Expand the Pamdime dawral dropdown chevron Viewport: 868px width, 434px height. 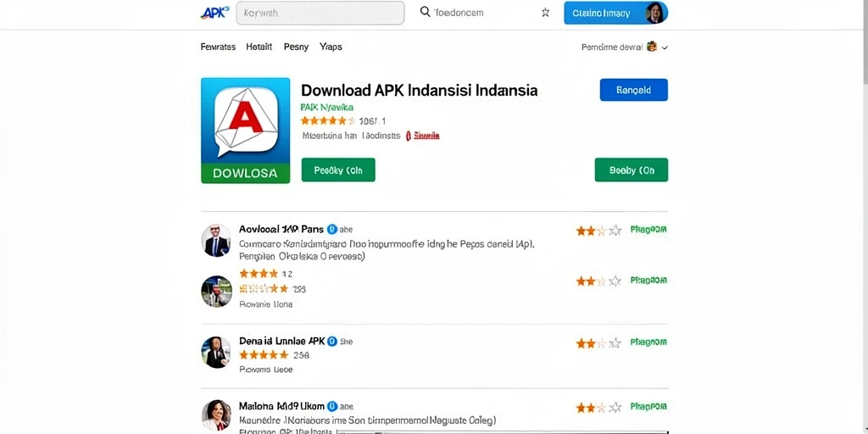pos(665,47)
